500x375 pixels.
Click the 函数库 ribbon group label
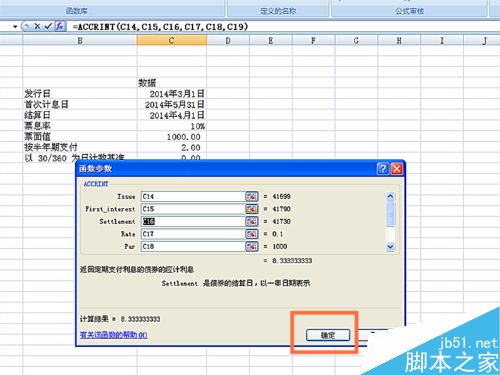pyautogui.click(x=77, y=11)
